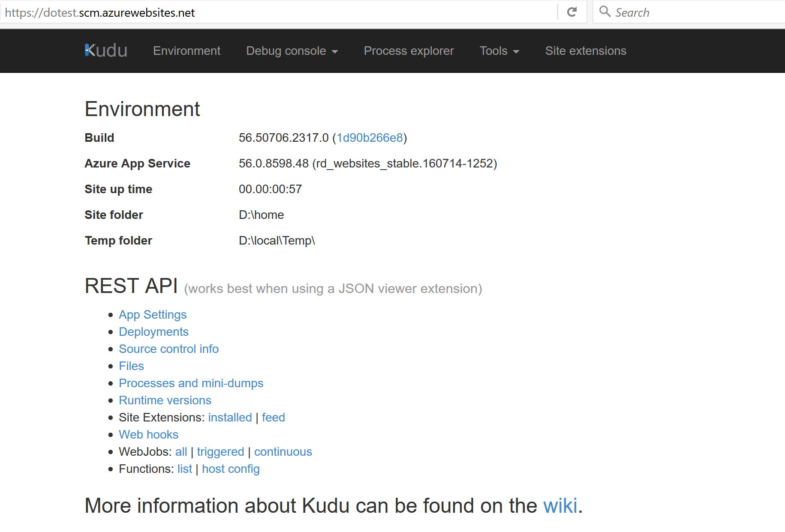Open the Kudu wiki link
Screen dimensions: 785x532
[x=560, y=505]
